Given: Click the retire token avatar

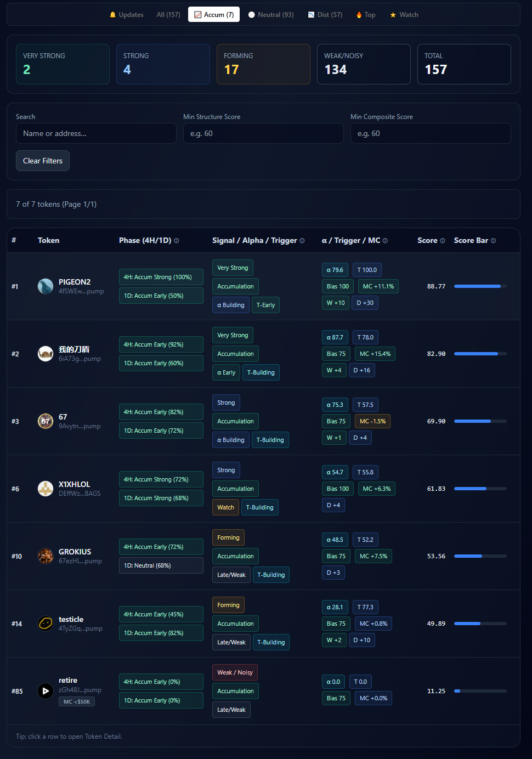Looking at the screenshot, I should 46,691.
